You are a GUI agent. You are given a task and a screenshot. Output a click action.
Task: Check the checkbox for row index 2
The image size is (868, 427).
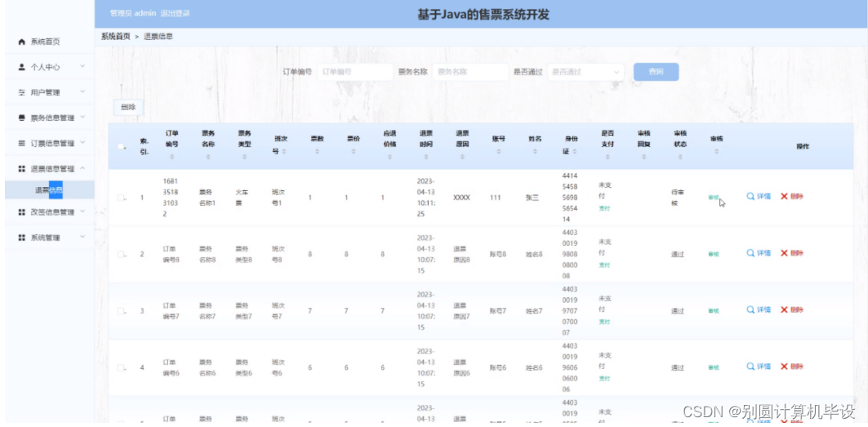121,254
